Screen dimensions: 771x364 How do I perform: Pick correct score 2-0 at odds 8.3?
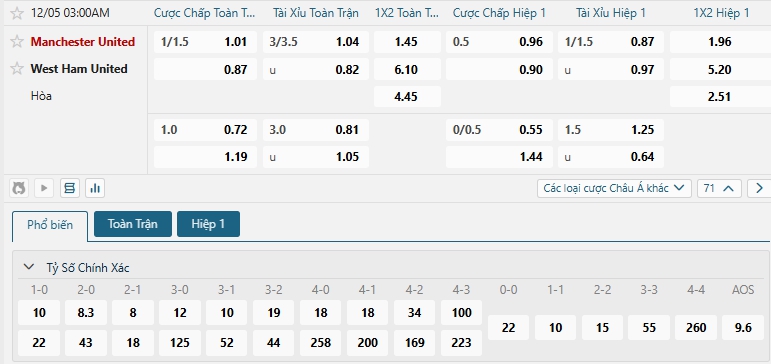click(86, 313)
